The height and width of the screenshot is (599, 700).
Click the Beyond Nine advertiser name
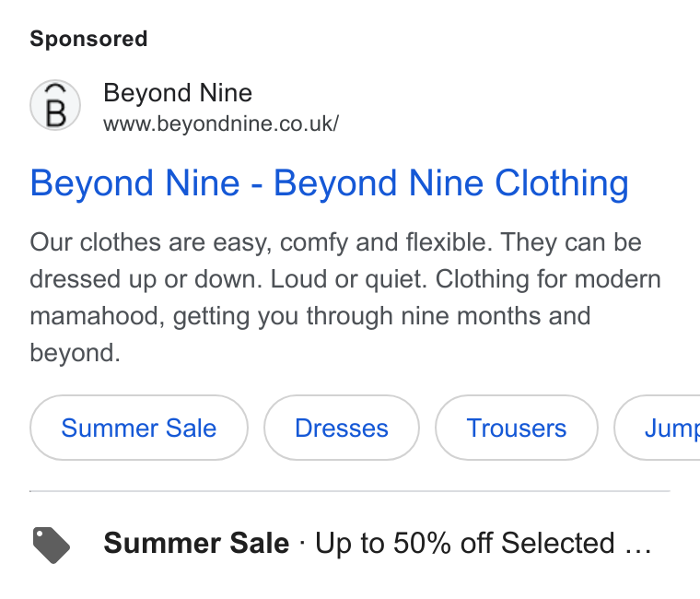pos(178,93)
